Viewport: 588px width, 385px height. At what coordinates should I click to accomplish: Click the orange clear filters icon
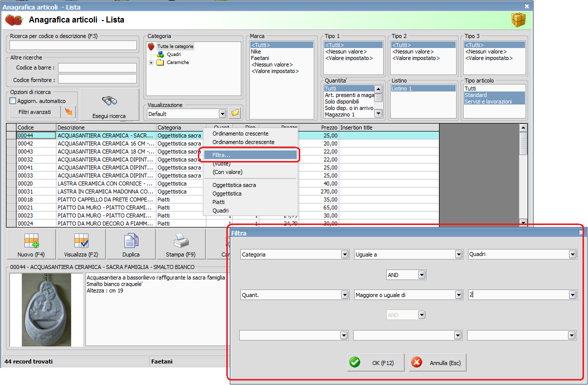point(68,111)
